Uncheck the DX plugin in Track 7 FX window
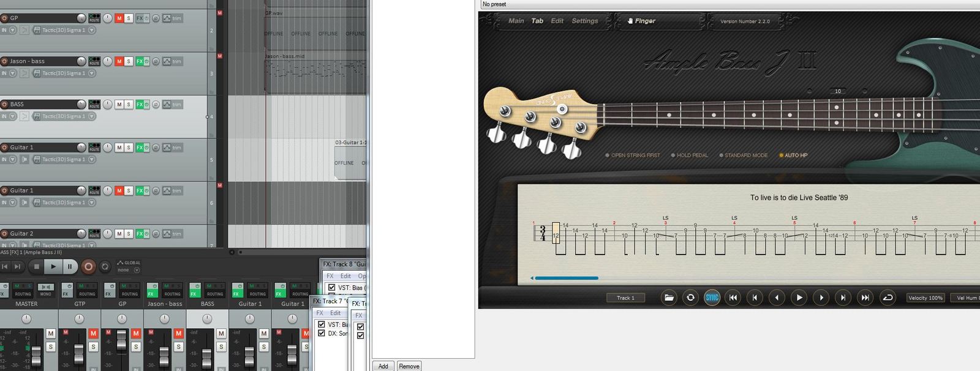 point(322,333)
